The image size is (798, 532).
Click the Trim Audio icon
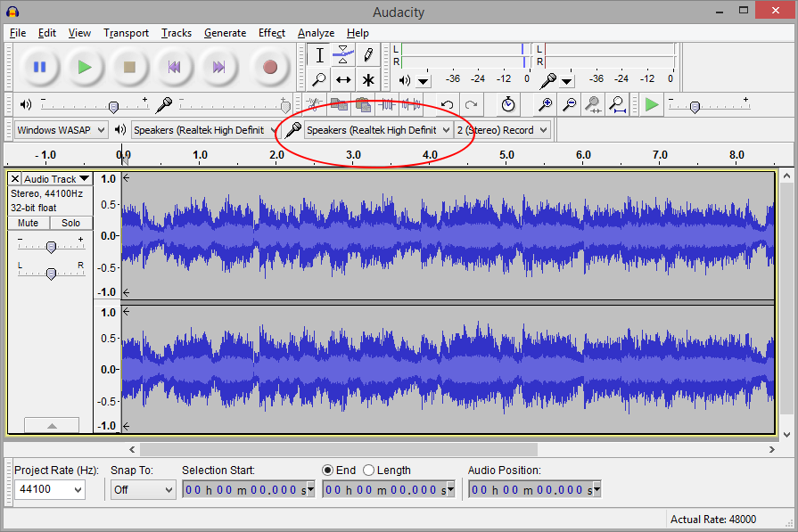coord(387,105)
